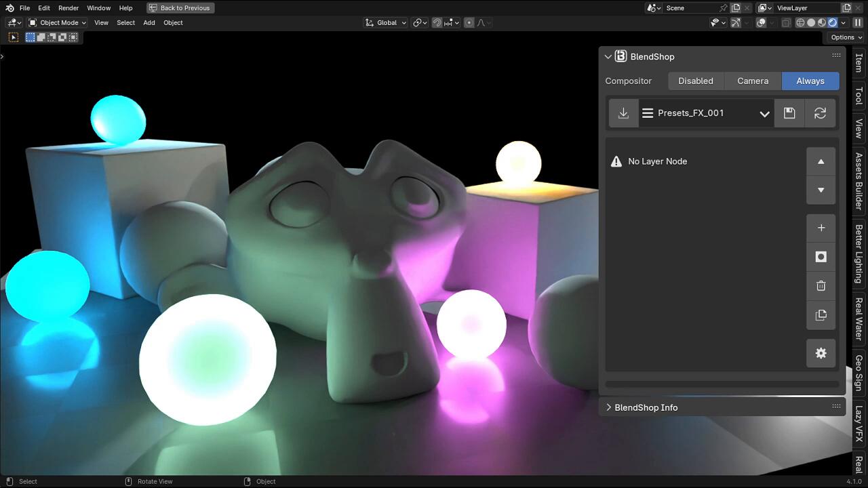Click the Back to Previous button
Image resolution: width=868 pixels, height=488 pixels.
pyautogui.click(x=180, y=7)
